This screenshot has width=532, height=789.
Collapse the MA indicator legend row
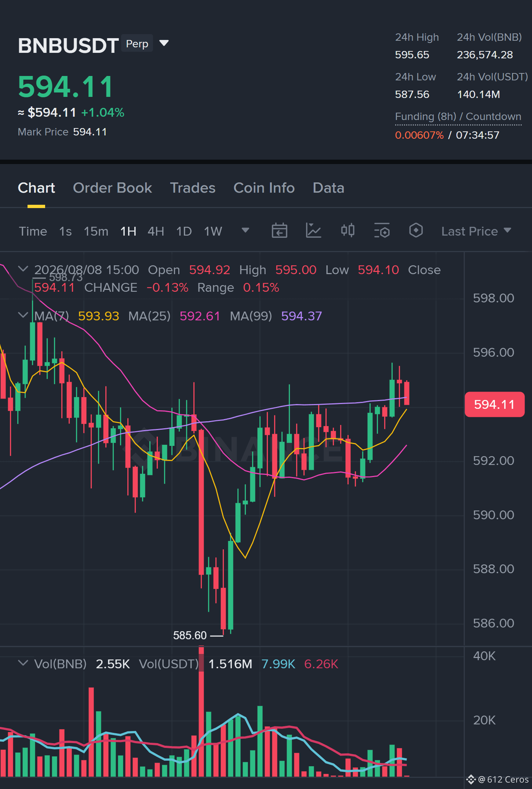coord(23,315)
